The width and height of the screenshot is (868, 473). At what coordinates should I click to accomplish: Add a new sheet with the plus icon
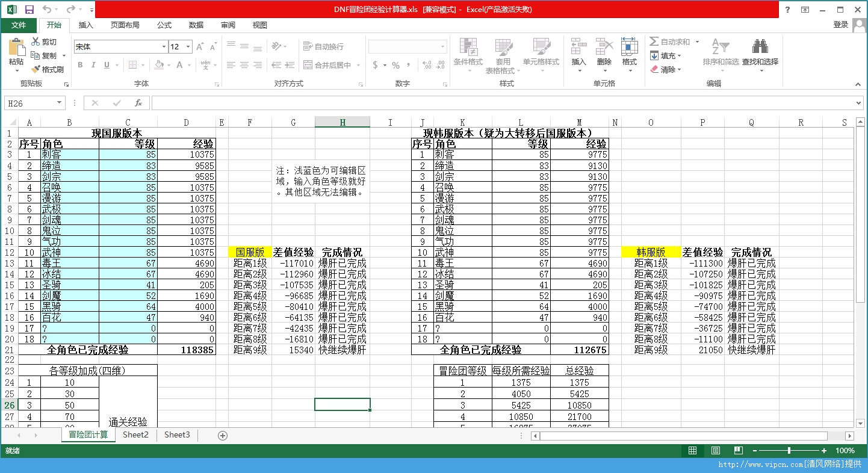coord(222,435)
